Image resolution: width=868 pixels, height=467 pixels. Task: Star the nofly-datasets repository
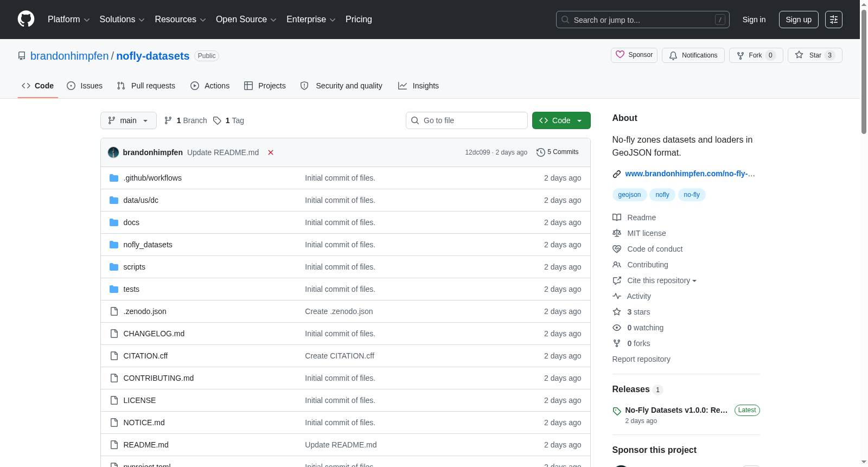(x=815, y=55)
